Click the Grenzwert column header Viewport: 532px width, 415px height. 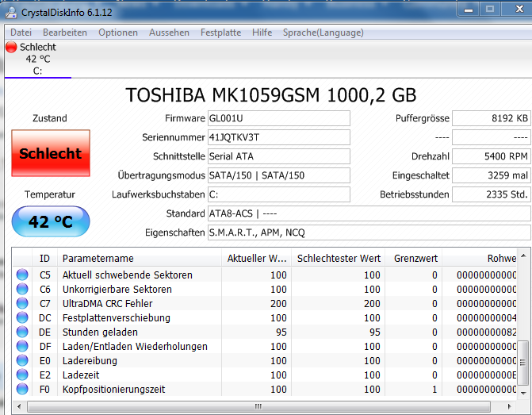tap(413, 259)
